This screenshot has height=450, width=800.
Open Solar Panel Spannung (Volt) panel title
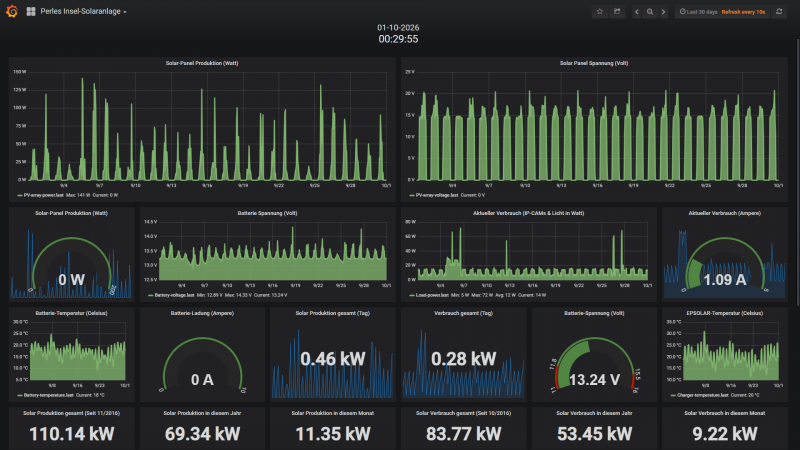594,63
